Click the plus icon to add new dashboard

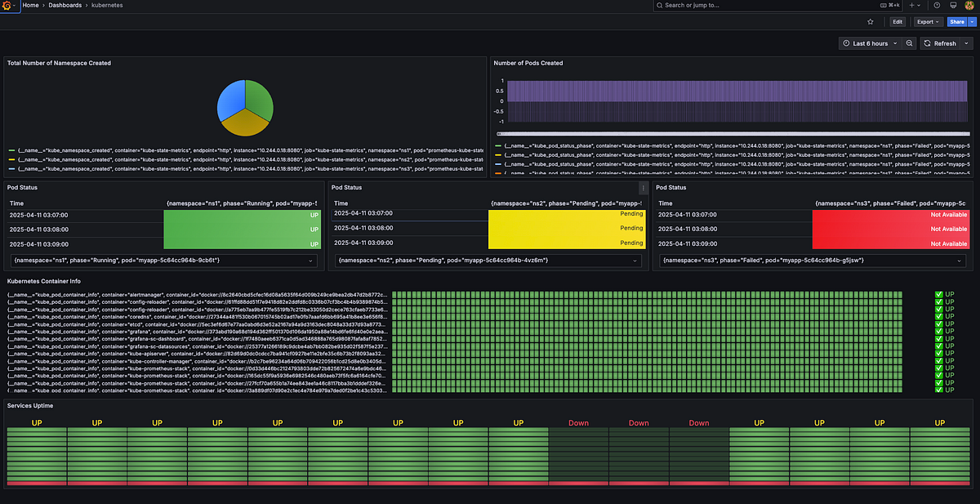click(911, 5)
